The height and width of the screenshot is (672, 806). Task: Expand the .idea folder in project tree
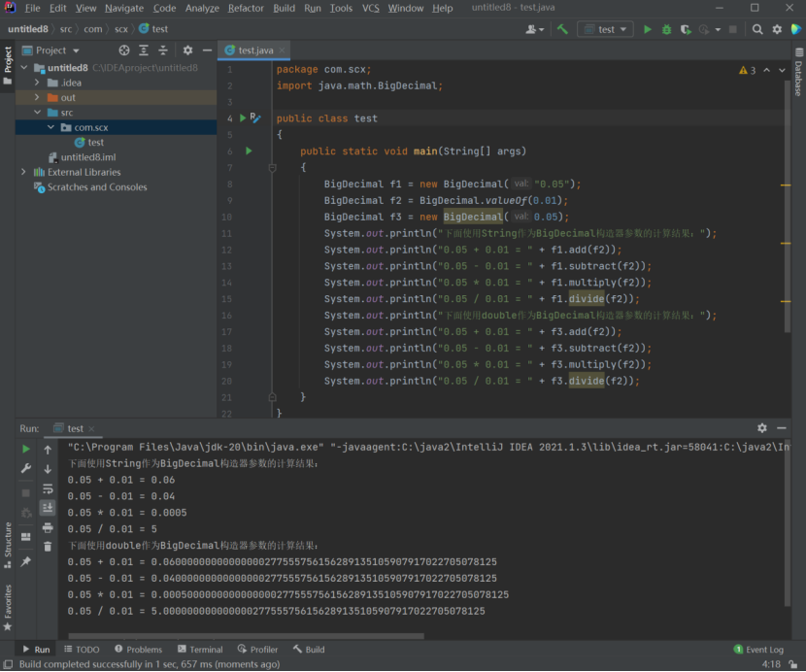pyautogui.click(x=37, y=83)
